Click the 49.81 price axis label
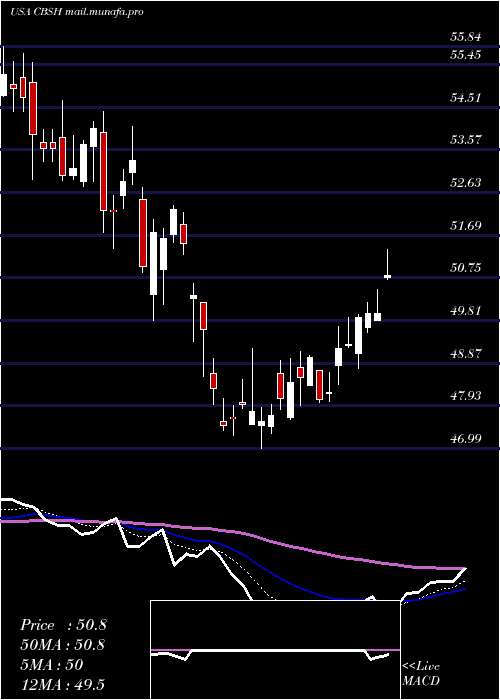Screen dimensions: 500x700 coord(468,311)
